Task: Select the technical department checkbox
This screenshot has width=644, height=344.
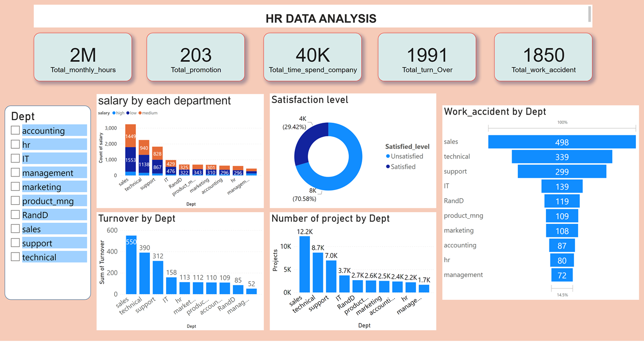Action: point(16,257)
